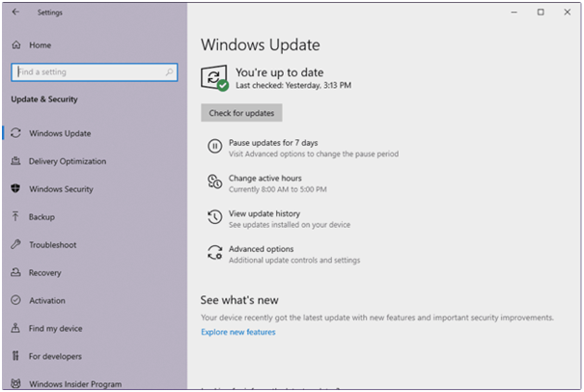Open View update history
This screenshot has height=392, width=584.
[x=264, y=213]
